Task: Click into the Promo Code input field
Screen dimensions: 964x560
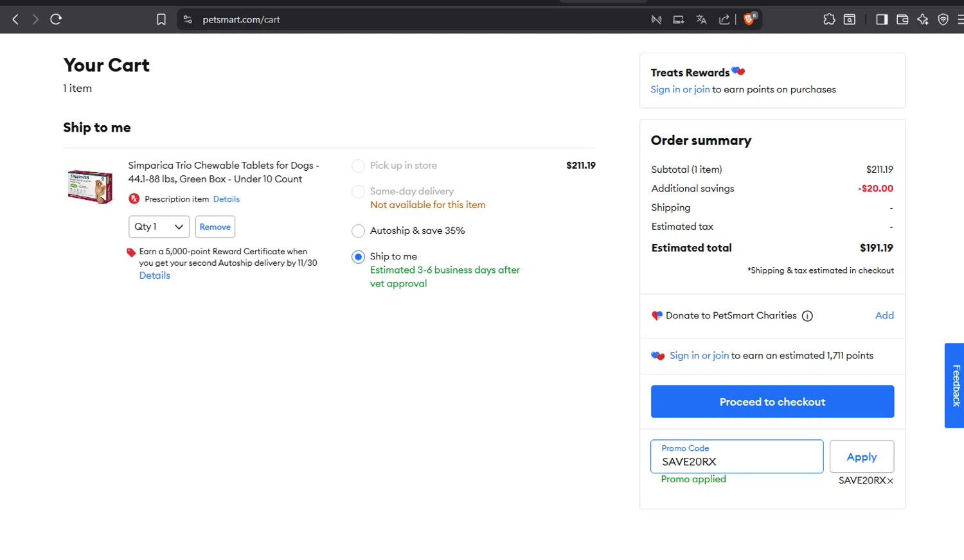Action: 736,457
